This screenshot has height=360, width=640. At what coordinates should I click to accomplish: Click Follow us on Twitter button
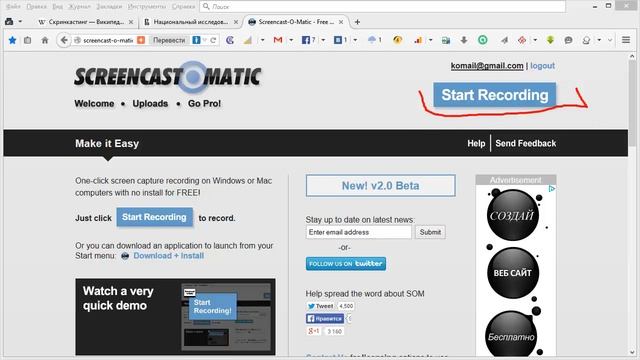tap(346, 264)
